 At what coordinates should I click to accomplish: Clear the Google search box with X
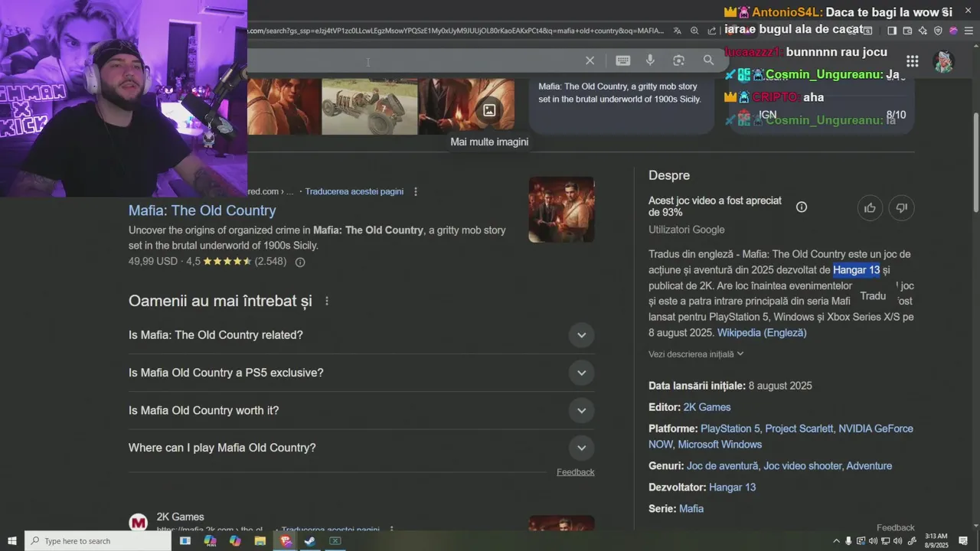tap(590, 60)
